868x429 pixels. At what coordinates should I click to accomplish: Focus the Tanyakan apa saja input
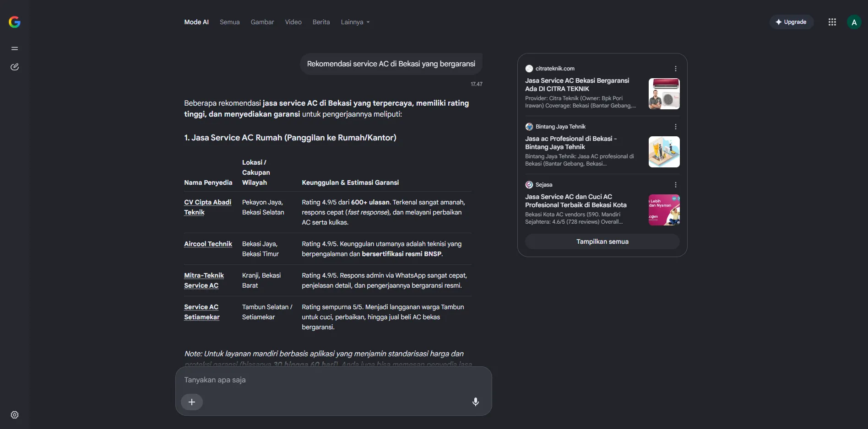tap(333, 380)
